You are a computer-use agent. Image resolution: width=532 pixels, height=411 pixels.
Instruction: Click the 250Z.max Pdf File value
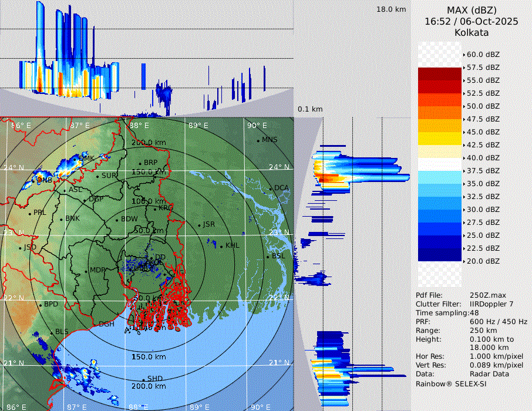coord(487,295)
